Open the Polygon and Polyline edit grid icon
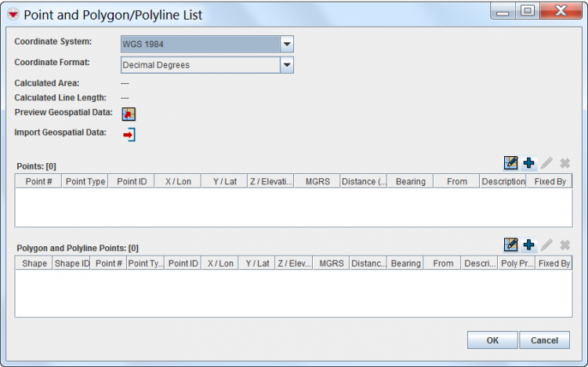This screenshot has width=588, height=367. click(x=511, y=245)
